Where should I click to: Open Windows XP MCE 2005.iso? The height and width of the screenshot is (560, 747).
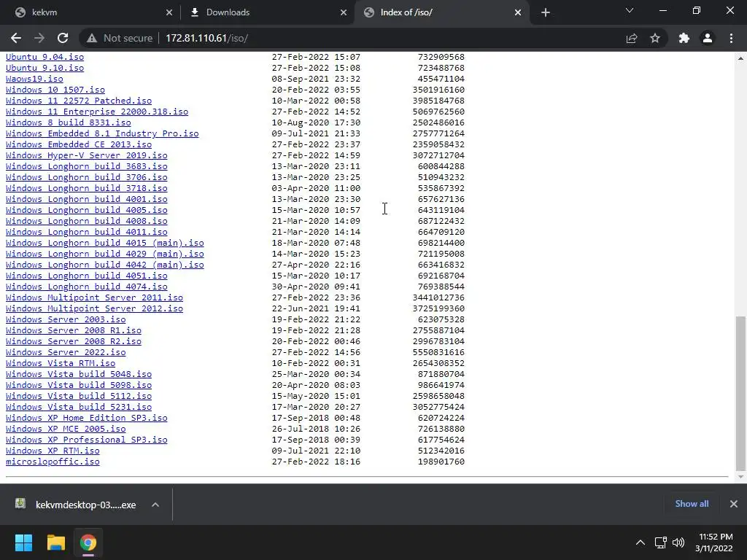pyautogui.click(x=66, y=429)
